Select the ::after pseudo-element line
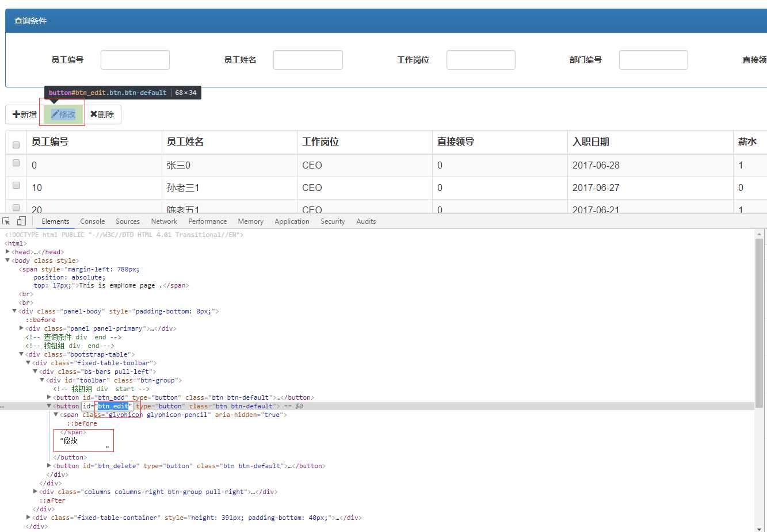The image size is (767, 532). [x=52, y=500]
